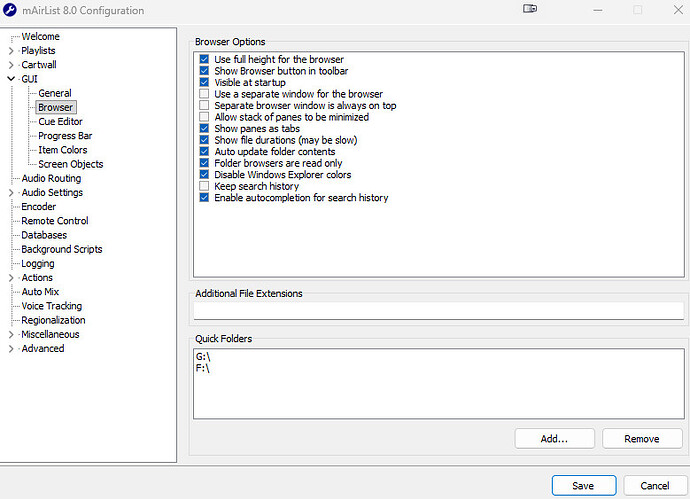This screenshot has height=499, width=690.
Task: Select F:\ in Quick Folders list
Action: point(202,368)
